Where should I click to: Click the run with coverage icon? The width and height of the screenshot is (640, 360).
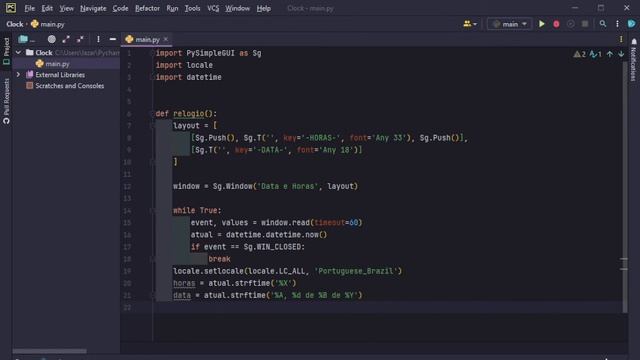[x=571, y=24]
